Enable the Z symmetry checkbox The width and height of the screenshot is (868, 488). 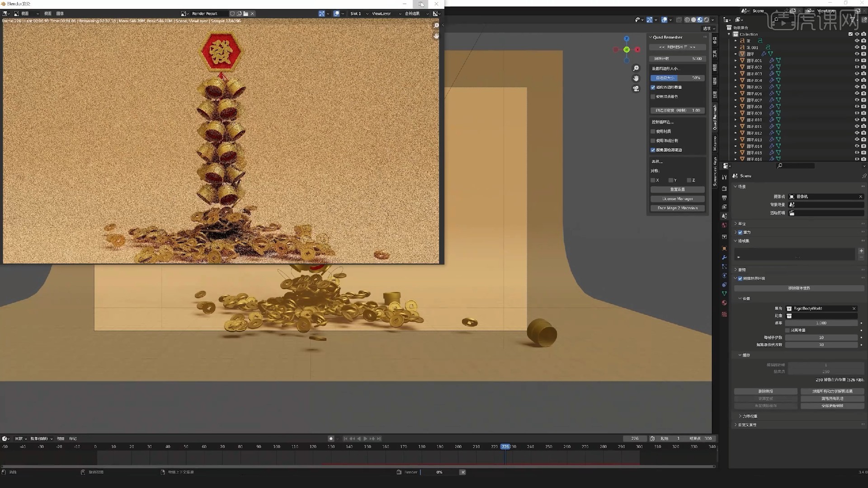689,180
